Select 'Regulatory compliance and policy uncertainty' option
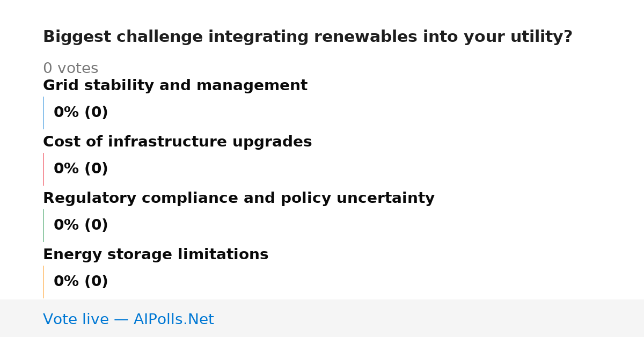 [x=239, y=199]
